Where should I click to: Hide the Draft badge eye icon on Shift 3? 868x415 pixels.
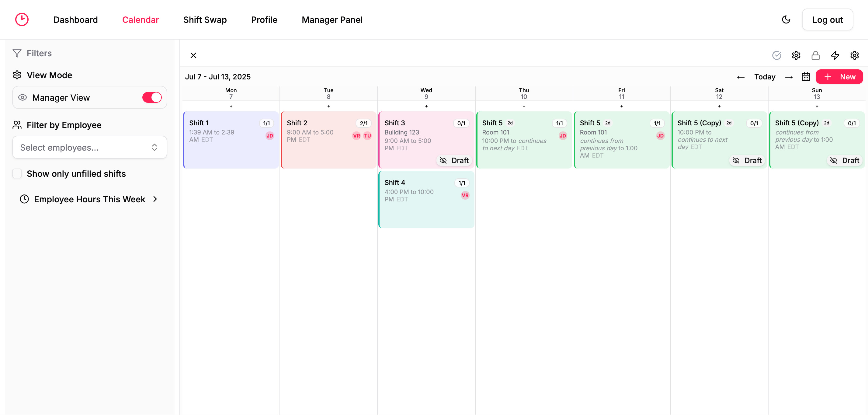click(443, 160)
